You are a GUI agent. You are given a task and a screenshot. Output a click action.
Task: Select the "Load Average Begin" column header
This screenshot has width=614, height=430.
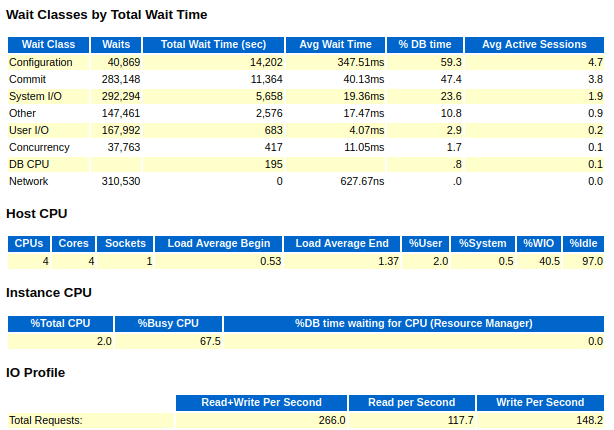coord(218,244)
